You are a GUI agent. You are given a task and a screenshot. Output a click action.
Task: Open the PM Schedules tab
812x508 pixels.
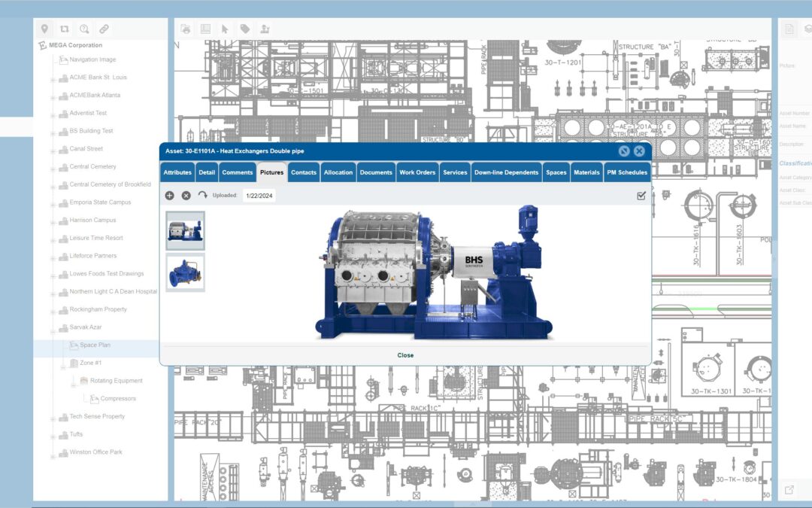627,172
